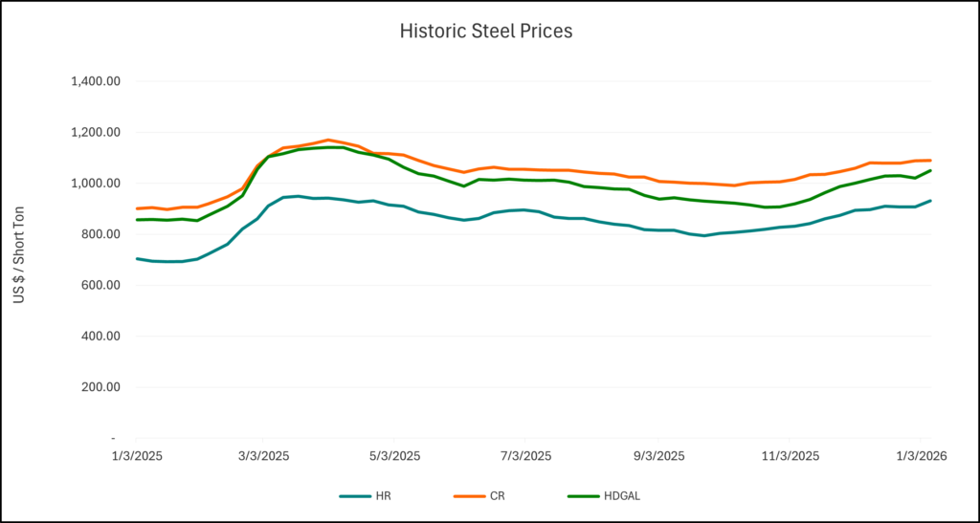Click the 9/3/2025 x-axis date label
Screen dimensions: 980x523
point(657,456)
